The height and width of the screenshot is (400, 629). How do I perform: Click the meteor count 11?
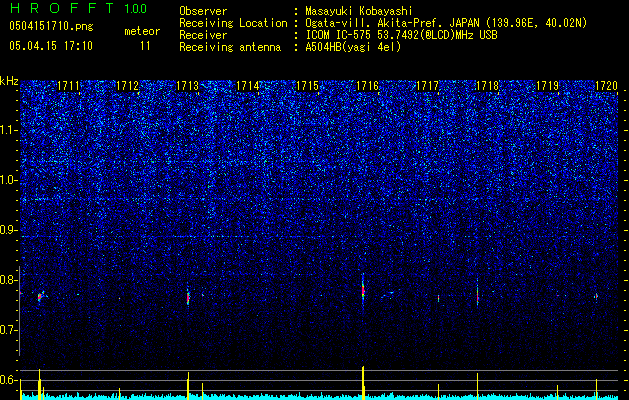[145, 46]
